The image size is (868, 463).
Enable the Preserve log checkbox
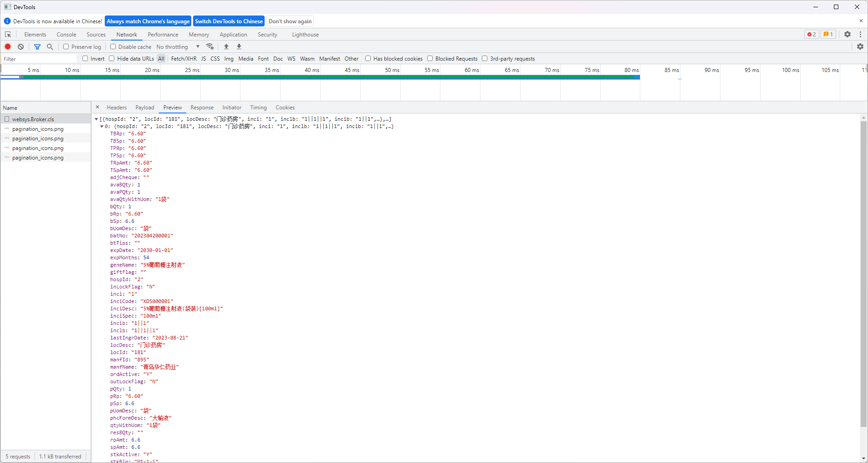[66, 46]
